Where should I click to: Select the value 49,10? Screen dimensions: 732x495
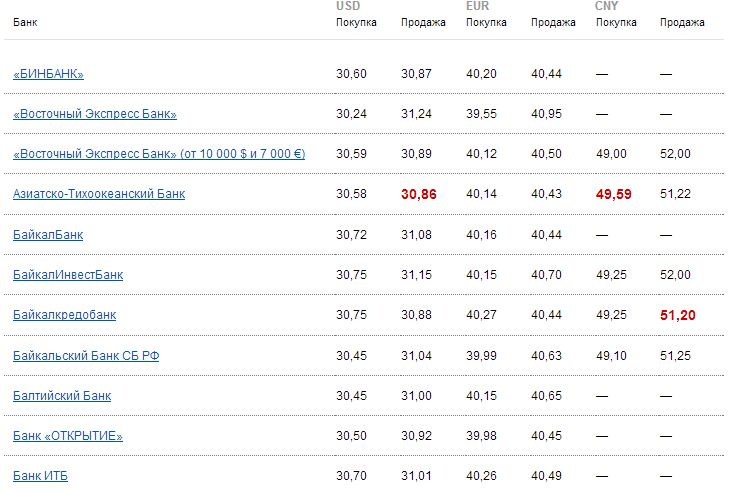pos(611,356)
